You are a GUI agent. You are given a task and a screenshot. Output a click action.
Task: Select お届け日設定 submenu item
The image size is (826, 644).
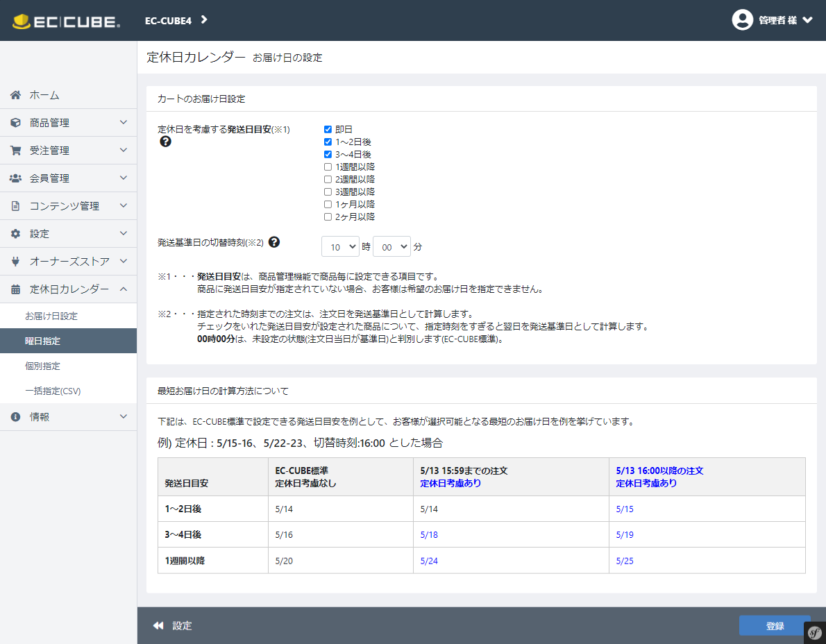pos(69,316)
